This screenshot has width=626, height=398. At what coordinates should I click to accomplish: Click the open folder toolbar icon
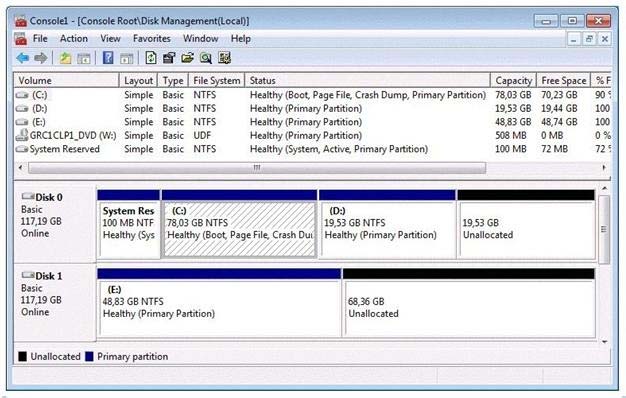coord(187,58)
